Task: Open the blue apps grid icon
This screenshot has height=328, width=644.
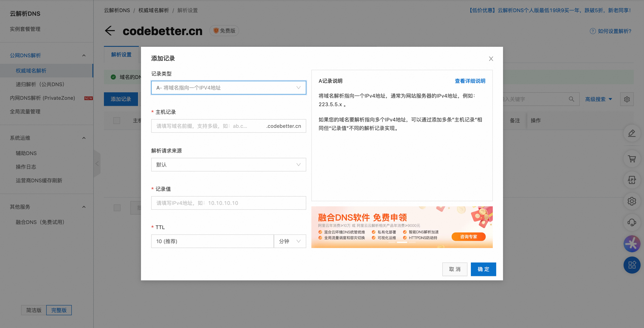Action: [631, 265]
